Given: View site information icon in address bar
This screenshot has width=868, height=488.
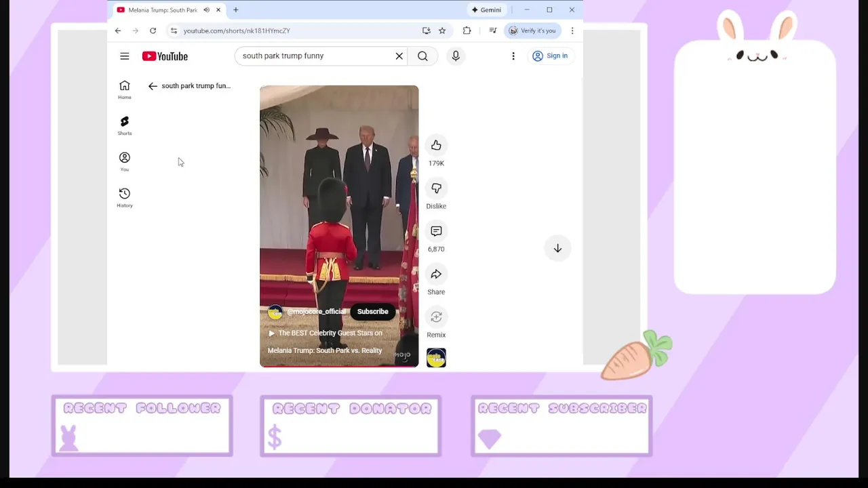Looking at the screenshot, I should (x=174, y=30).
